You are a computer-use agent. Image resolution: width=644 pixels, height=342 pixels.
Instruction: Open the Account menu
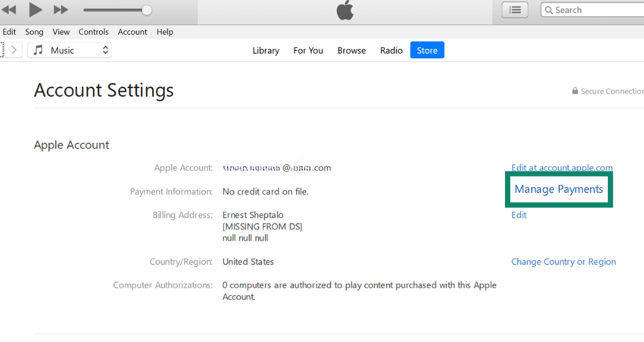[x=132, y=32]
